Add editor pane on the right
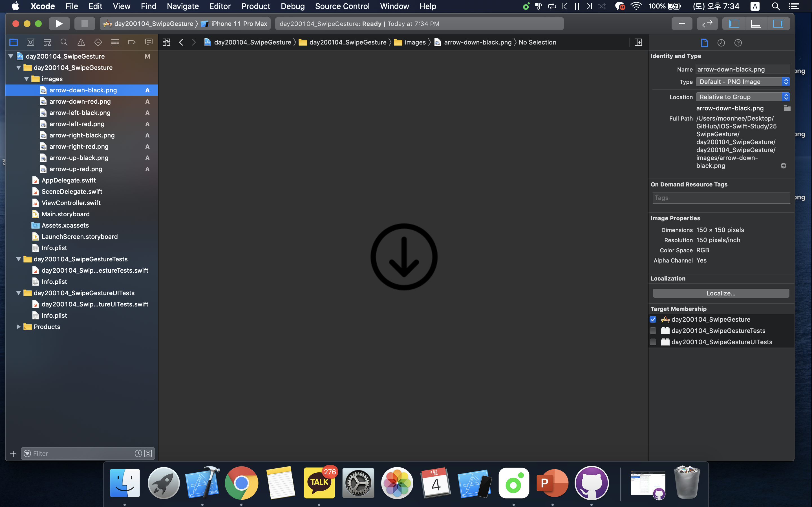This screenshot has width=812, height=507. 638,42
